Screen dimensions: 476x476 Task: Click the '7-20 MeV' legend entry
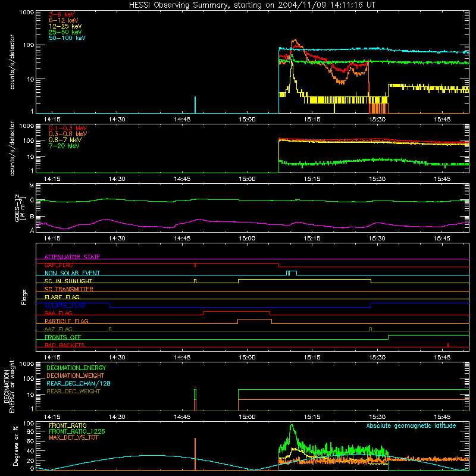64,146
